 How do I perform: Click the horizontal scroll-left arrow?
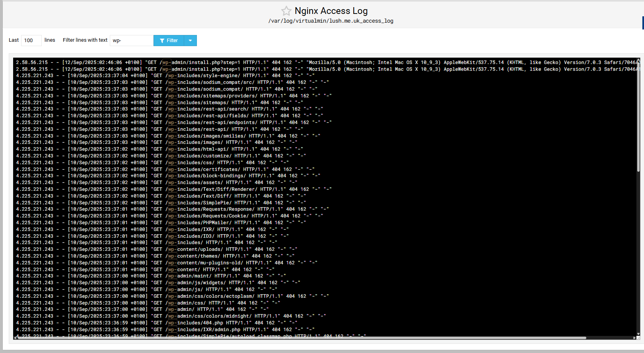coord(15,338)
